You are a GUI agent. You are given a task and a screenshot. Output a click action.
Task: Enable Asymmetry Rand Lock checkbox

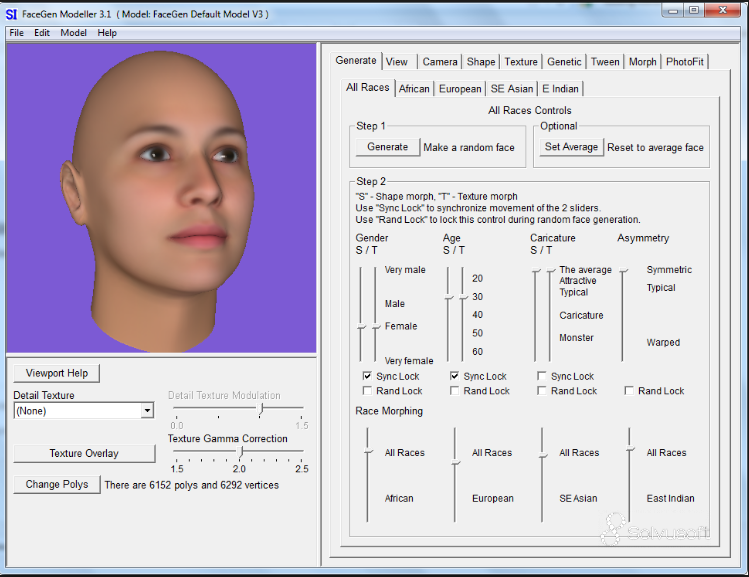click(x=630, y=391)
